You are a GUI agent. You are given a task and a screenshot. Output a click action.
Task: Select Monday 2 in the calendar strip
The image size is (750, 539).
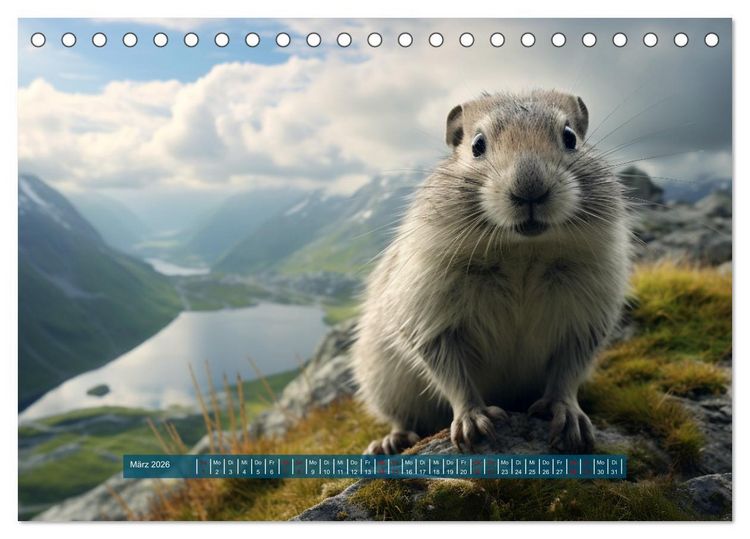click(217, 467)
